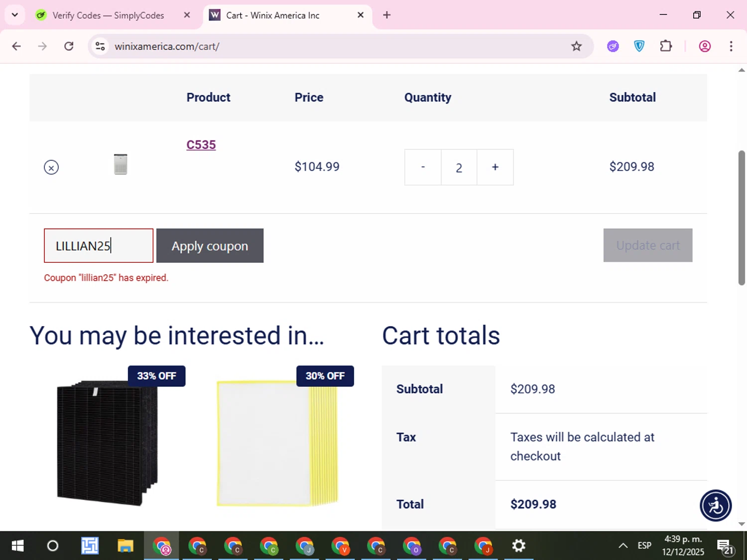This screenshot has height=560, width=747.
Task: Close the Verify Codes tab
Action: [187, 15]
